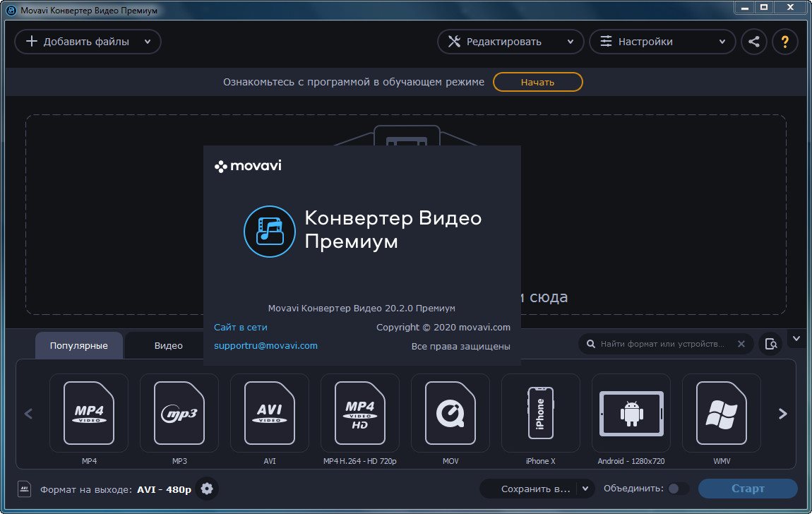812x514 pixels.
Task: Select the MP4 video format preset
Action: click(89, 413)
